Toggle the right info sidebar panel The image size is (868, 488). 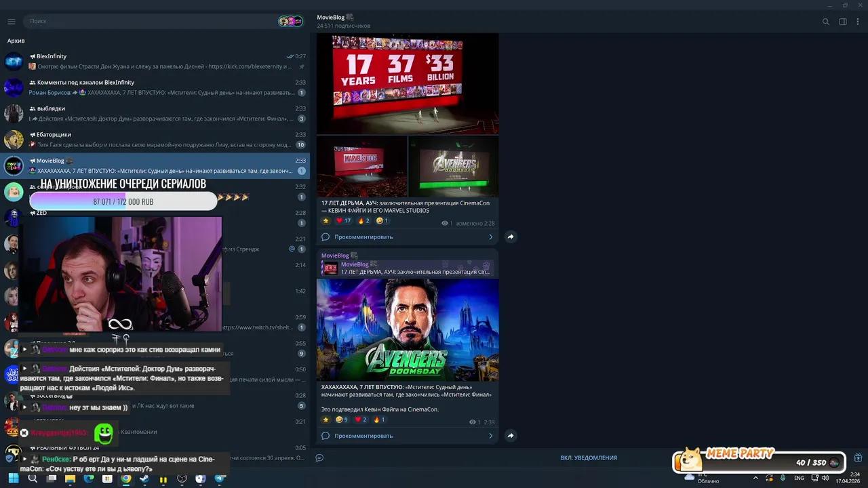click(x=843, y=22)
